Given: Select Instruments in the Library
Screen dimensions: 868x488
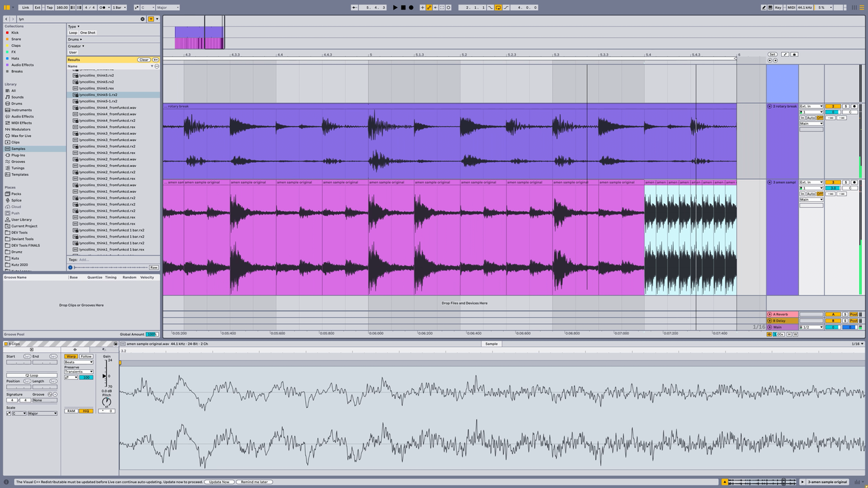Looking at the screenshot, I should pyautogui.click(x=21, y=110).
